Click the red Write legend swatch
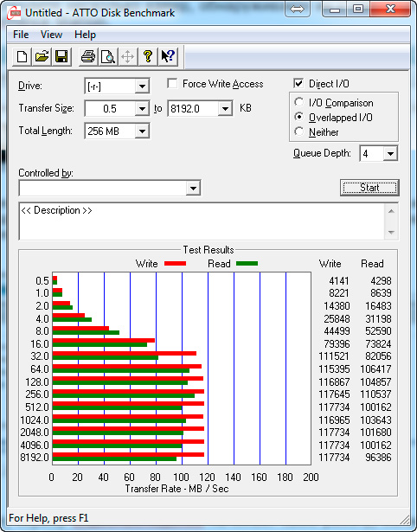The width and height of the screenshot is (417, 532). tap(175, 263)
